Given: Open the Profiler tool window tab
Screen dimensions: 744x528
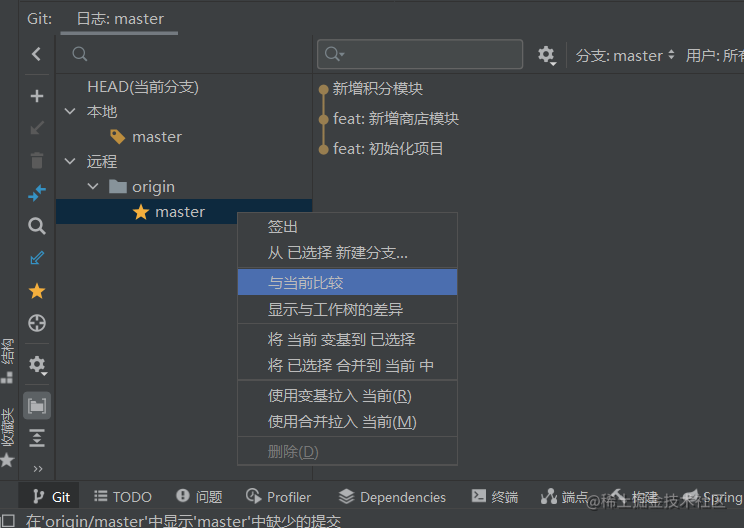Looking at the screenshot, I should coord(278,497).
